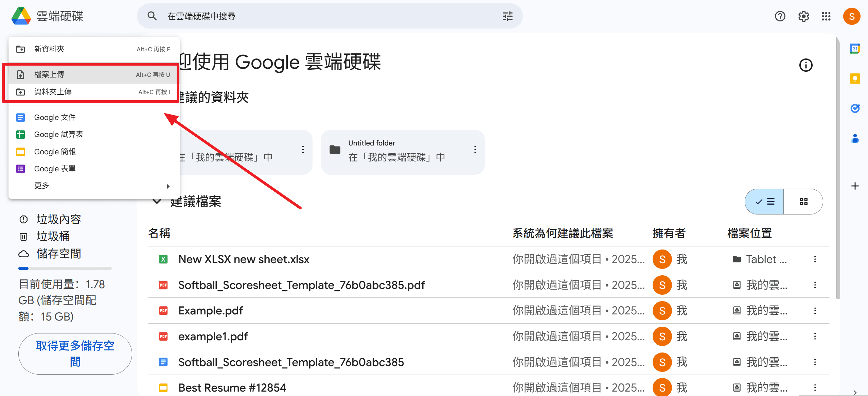Open the account avatar in header
The width and height of the screenshot is (868, 396).
pyautogui.click(x=852, y=16)
